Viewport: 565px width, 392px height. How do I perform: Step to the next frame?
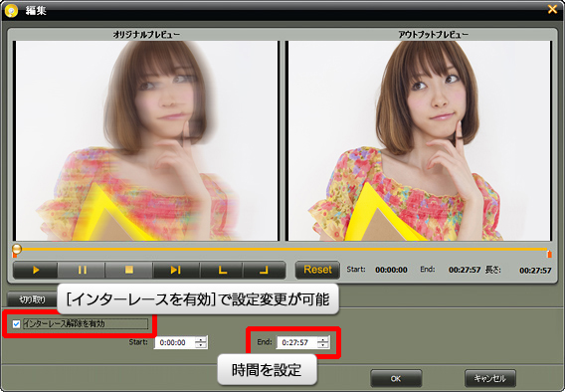176,270
